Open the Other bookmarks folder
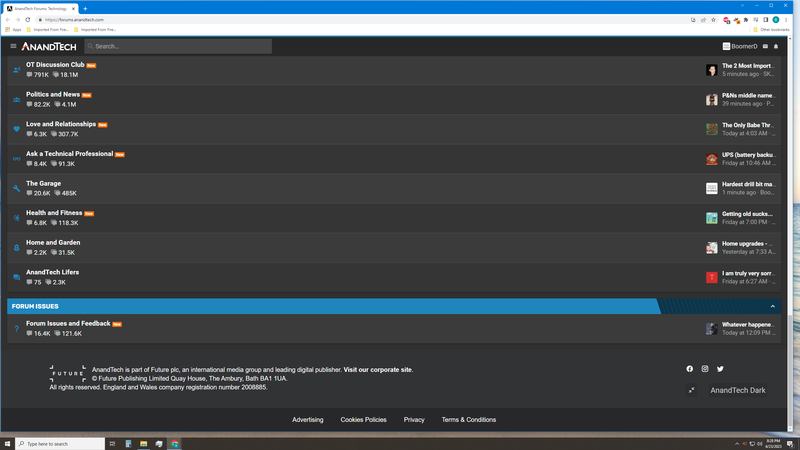Viewport: 800px width, 450px height. coord(771,30)
